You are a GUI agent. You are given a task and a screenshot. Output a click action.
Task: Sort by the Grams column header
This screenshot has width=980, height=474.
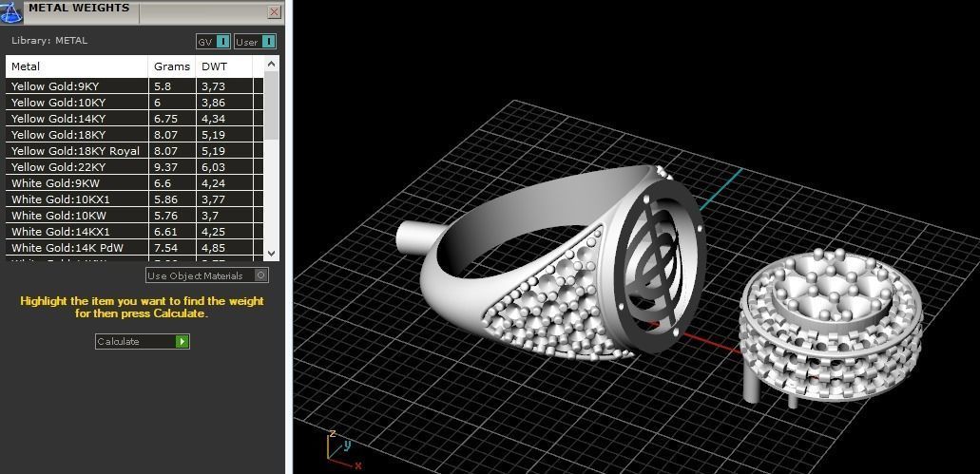click(172, 66)
